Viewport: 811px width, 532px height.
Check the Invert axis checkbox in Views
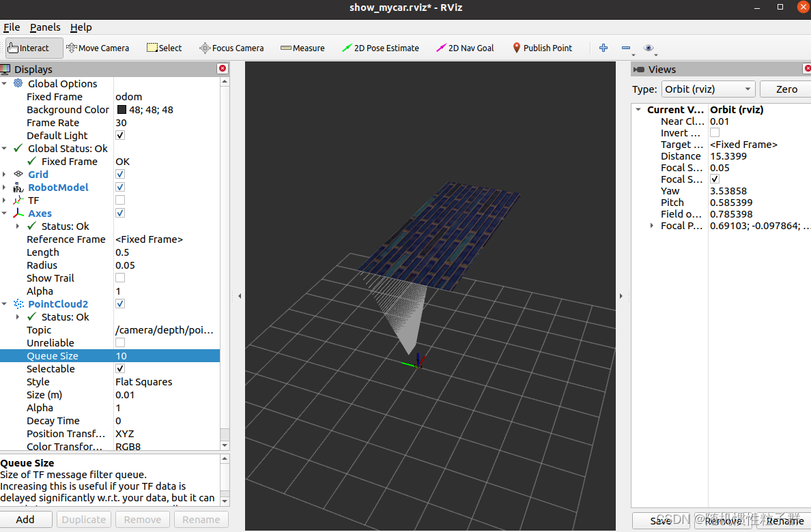click(x=715, y=133)
